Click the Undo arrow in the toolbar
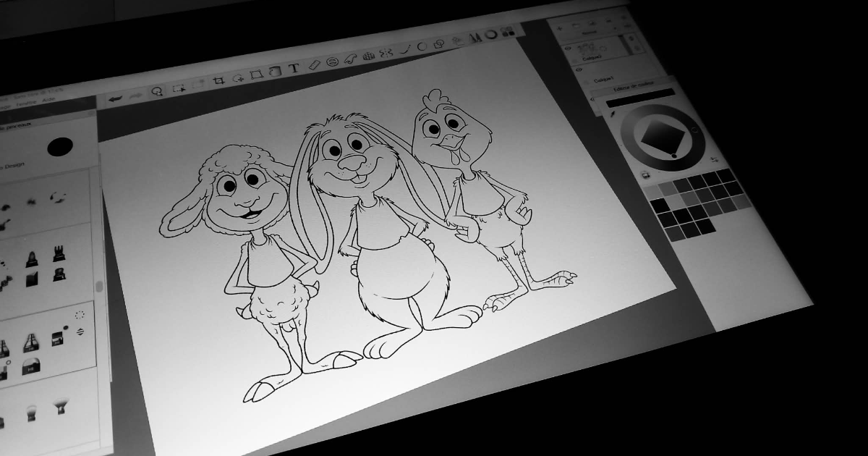The height and width of the screenshot is (456, 868). (114, 98)
